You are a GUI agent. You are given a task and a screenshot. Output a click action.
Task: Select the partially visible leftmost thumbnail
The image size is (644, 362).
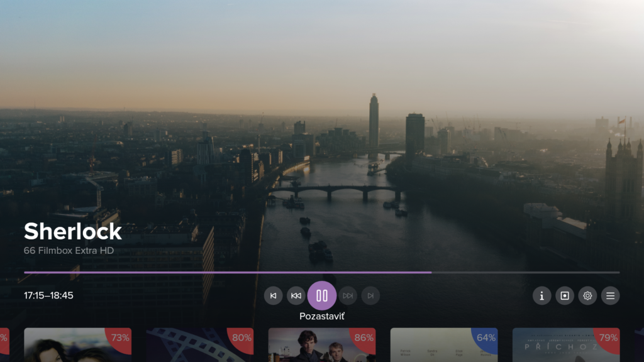pyautogui.click(x=4, y=345)
